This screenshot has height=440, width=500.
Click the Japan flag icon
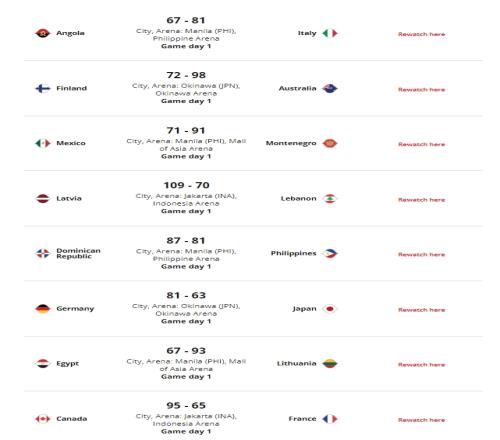click(330, 309)
